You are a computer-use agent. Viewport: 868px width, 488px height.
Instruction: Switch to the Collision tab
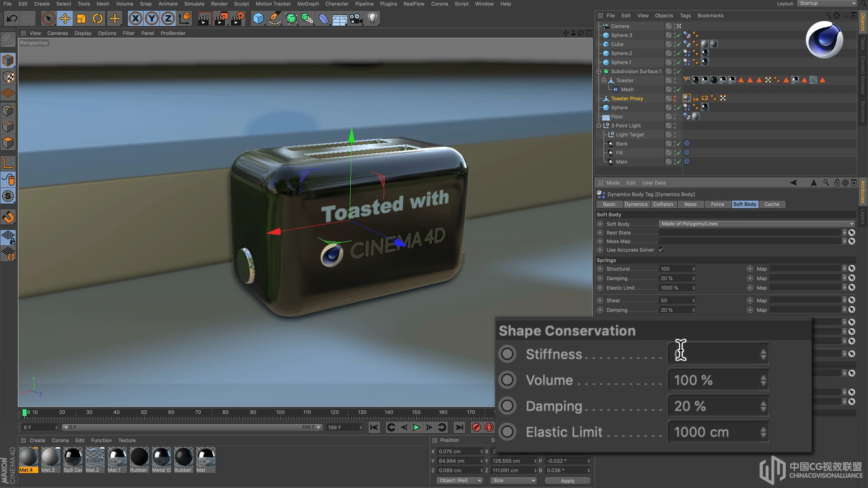pyautogui.click(x=663, y=204)
